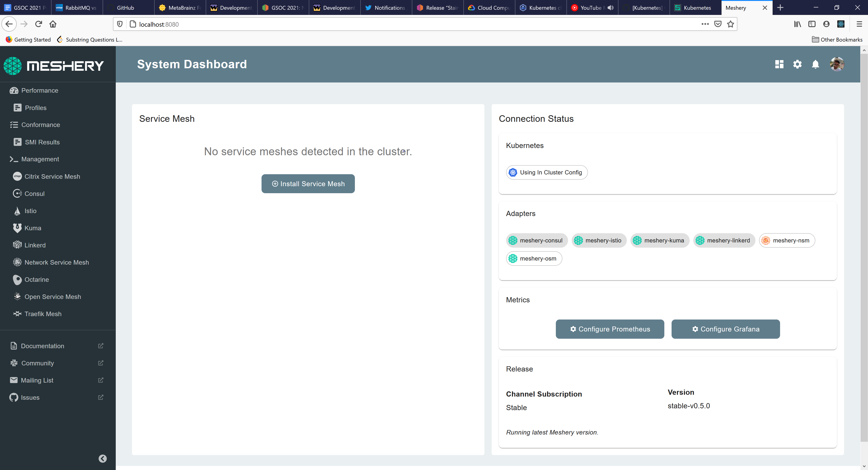Click the Meshery logo
The height and width of the screenshot is (470, 868).
tap(54, 66)
